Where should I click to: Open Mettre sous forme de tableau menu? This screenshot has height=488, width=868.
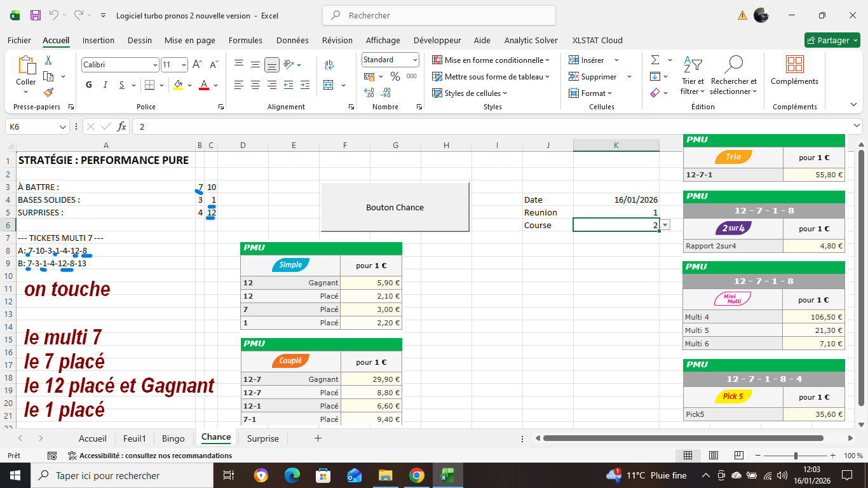click(x=491, y=77)
